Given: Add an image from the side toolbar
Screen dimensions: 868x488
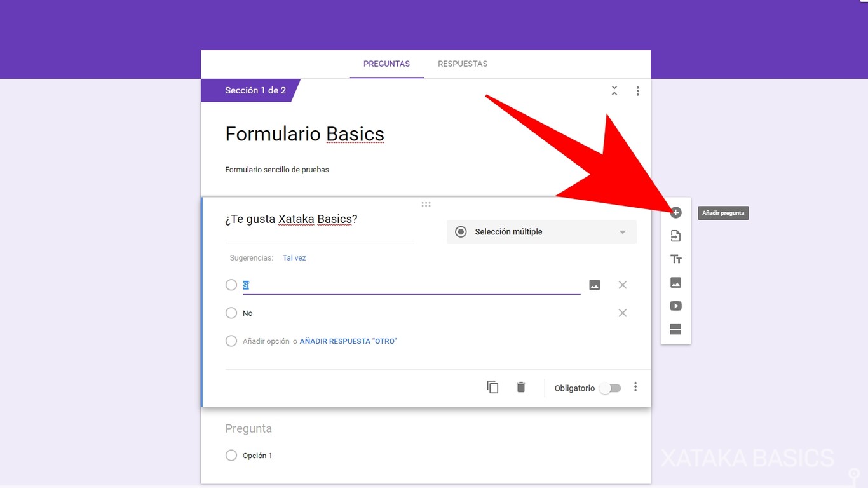Looking at the screenshot, I should [x=675, y=283].
